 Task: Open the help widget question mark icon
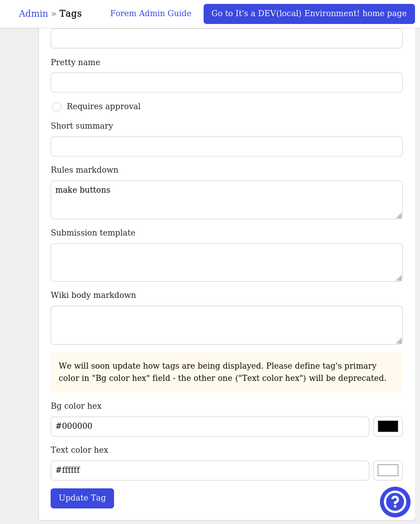395,502
